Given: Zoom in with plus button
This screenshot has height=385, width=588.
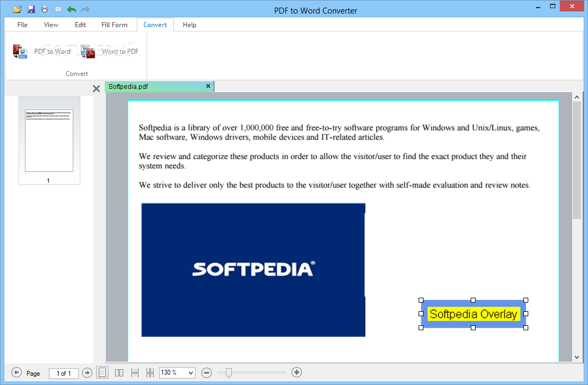Looking at the screenshot, I should tap(296, 373).
